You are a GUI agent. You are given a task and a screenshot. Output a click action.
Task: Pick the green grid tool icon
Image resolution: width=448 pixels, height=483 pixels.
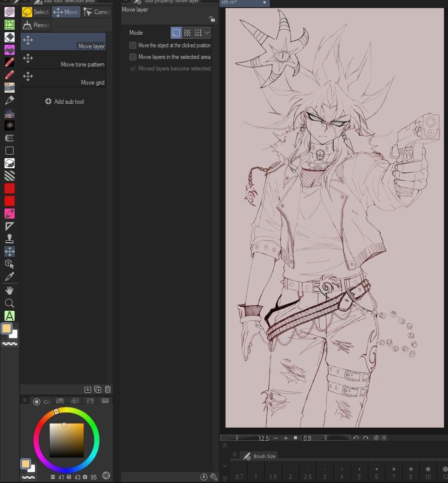[x=10, y=25]
